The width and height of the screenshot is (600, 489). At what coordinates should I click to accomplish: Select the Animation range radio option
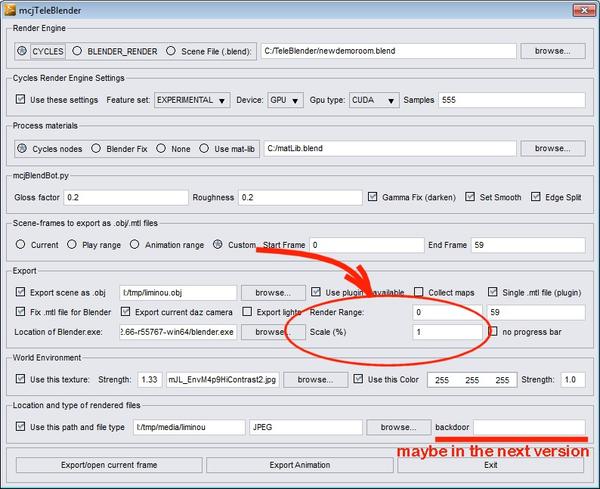[134, 244]
